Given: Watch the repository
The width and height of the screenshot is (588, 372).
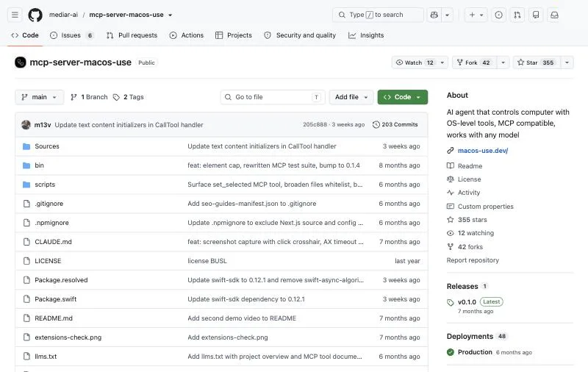Looking at the screenshot, I should tap(415, 62).
